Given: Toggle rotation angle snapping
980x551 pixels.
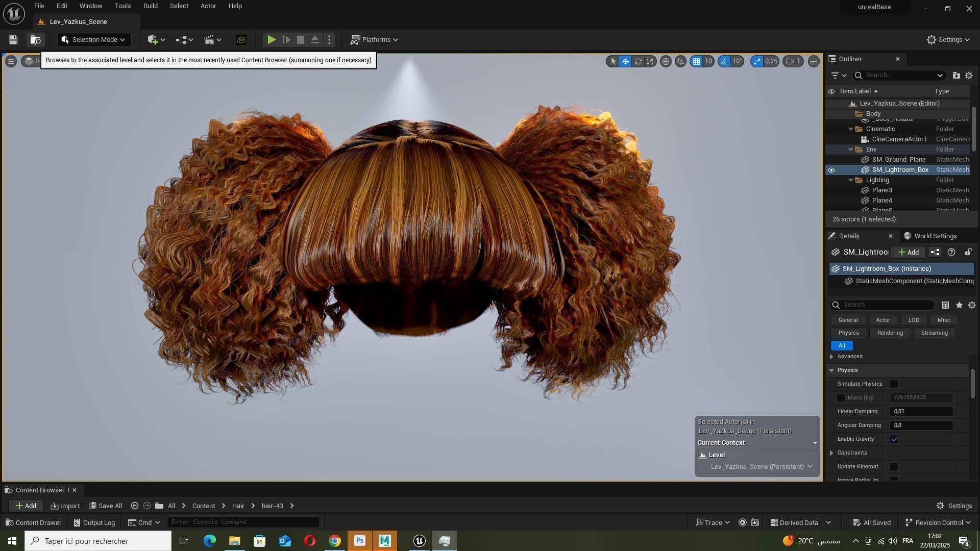Looking at the screenshot, I should pos(724,61).
